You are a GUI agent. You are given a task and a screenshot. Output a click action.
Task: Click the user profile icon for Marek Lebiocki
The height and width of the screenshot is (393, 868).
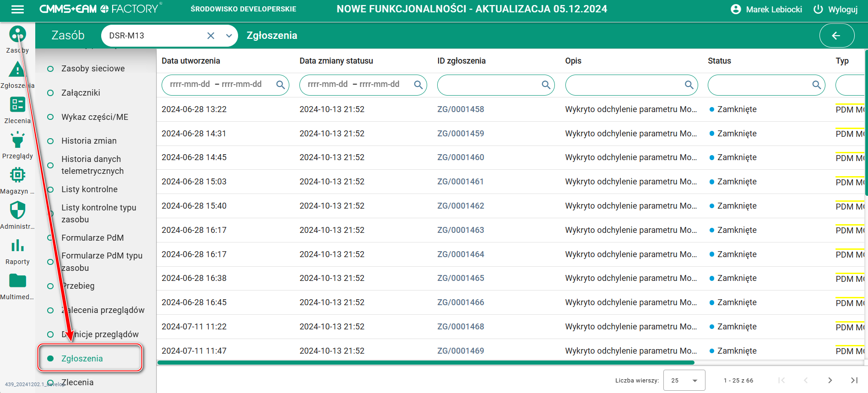(x=736, y=9)
